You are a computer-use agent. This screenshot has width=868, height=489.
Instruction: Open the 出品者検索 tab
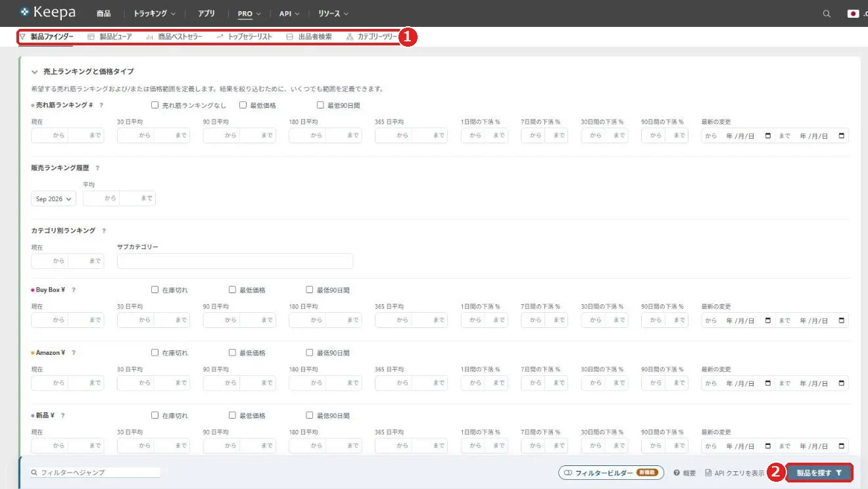click(309, 37)
